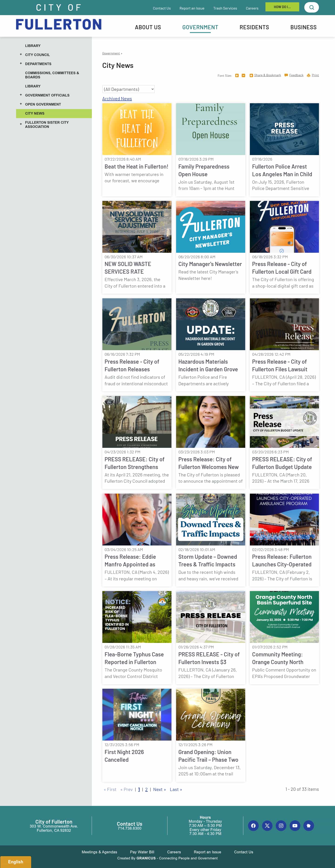Click Careers in the footer
Image resolution: width=335 pixels, height=868 pixels.
click(174, 852)
